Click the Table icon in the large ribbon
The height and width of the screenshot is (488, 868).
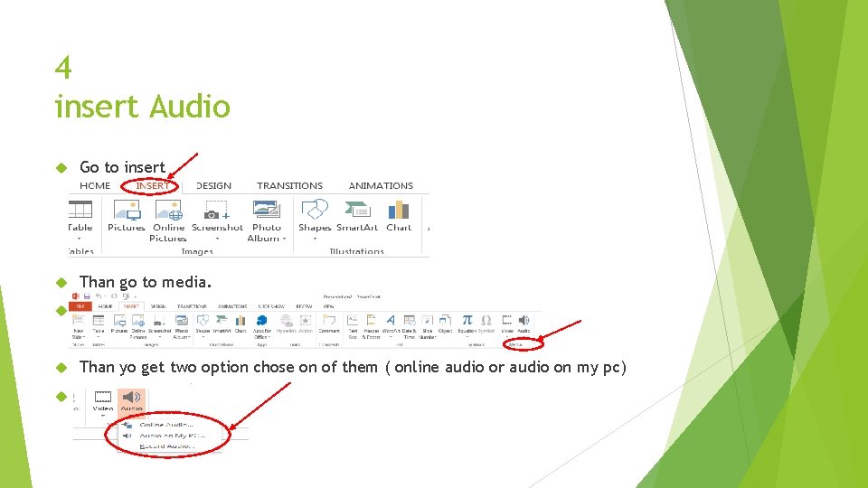coord(80,210)
